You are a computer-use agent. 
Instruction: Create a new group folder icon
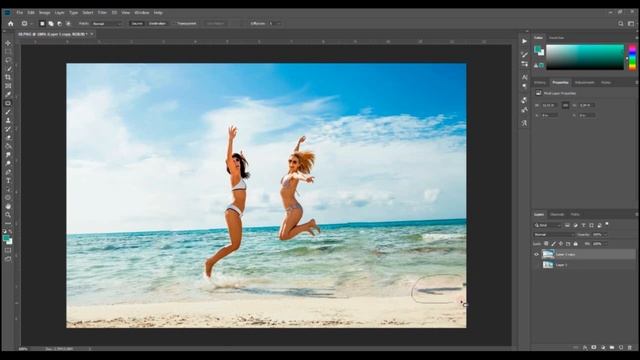(612, 347)
